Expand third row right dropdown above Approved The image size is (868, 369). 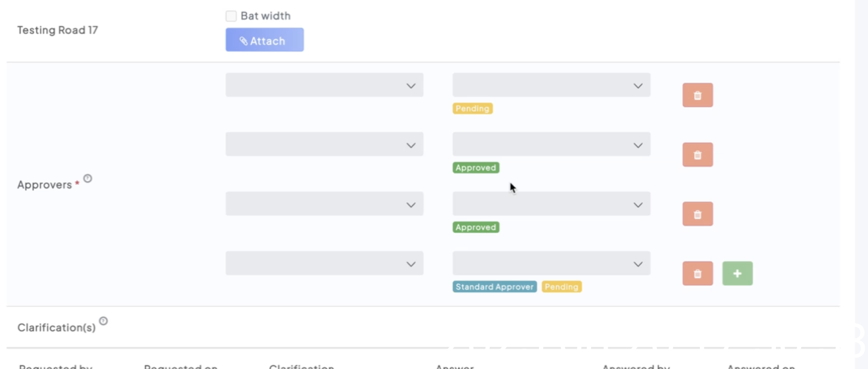point(551,204)
